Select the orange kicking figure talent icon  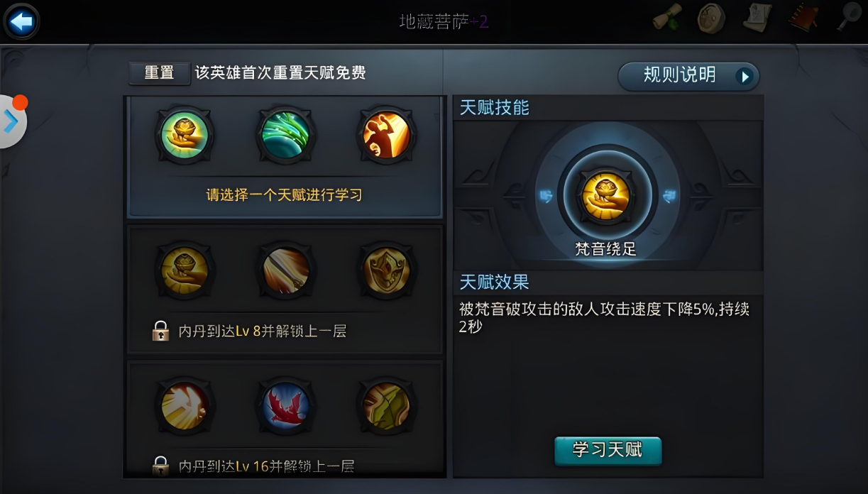(x=387, y=134)
